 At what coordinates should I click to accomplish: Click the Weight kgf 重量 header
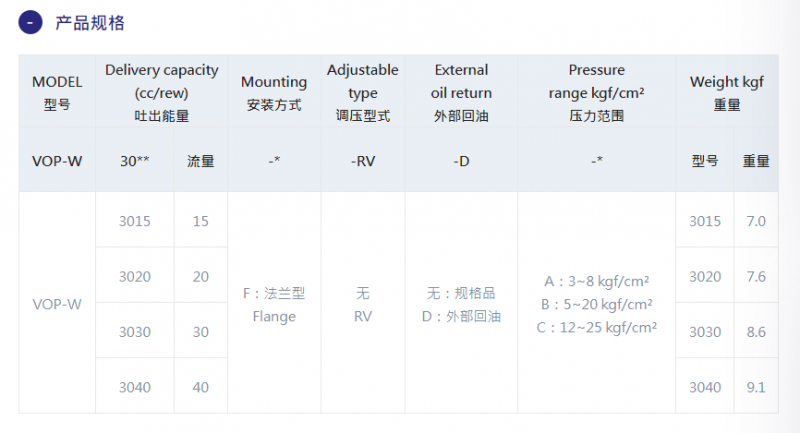point(727,93)
